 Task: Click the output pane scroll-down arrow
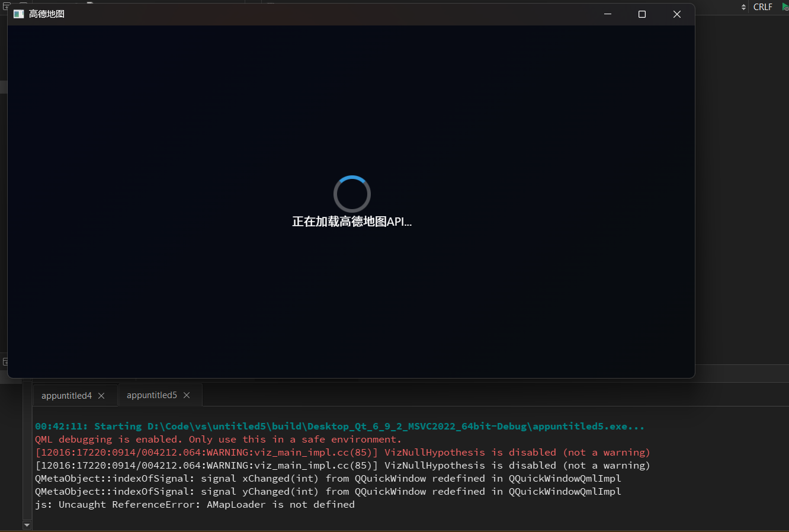coord(27,525)
